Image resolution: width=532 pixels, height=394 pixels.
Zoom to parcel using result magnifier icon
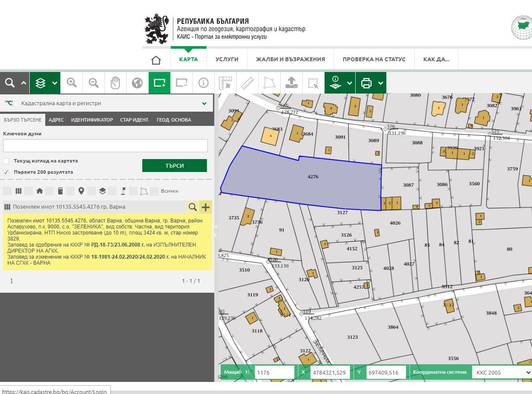(193, 207)
